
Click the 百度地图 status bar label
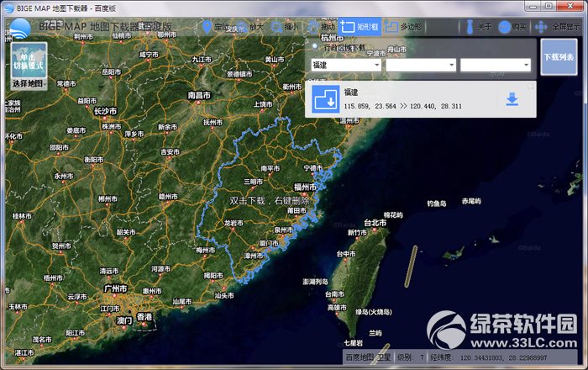tap(360, 357)
